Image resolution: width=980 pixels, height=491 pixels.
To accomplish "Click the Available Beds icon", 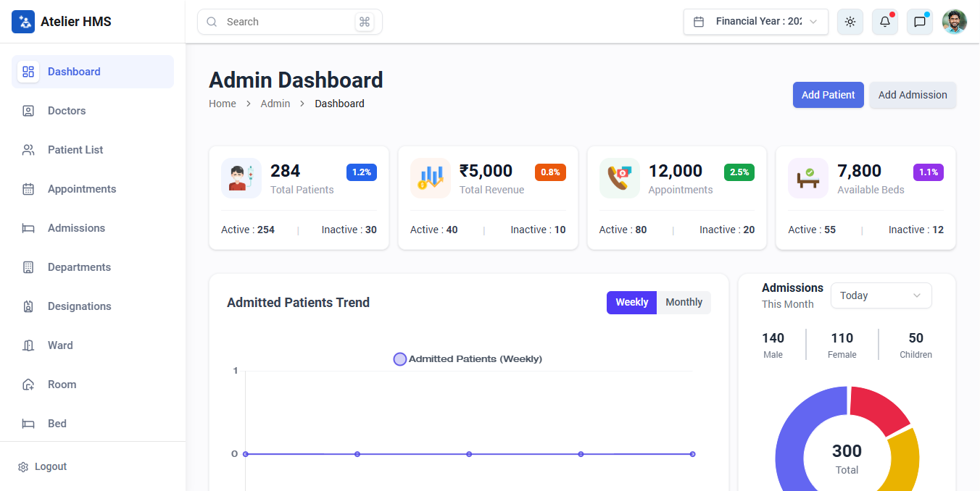I will pos(807,178).
